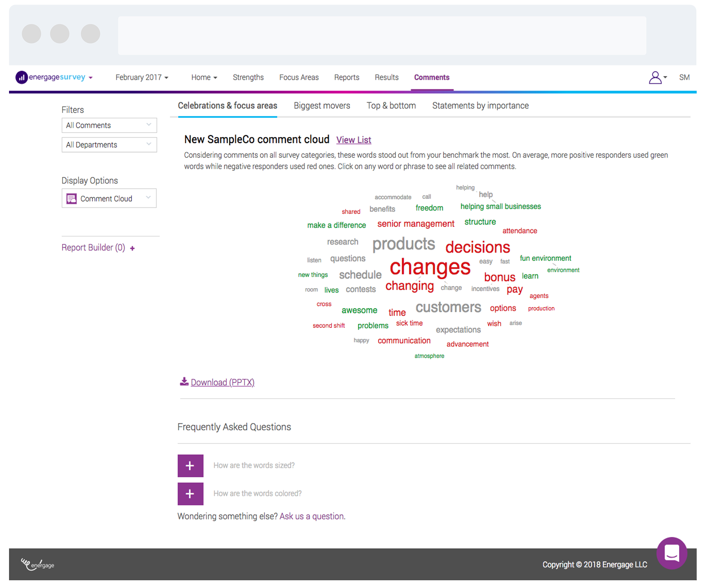Click the comment cloud icon in Display Options
Screen dimensions: 707x588
click(x=71, y=198)
